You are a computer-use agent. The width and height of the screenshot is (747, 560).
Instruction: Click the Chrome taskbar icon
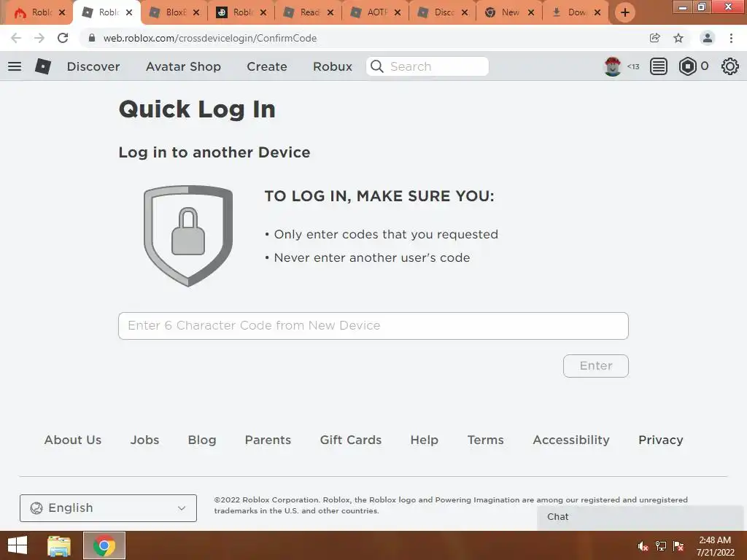click(104, 545)
